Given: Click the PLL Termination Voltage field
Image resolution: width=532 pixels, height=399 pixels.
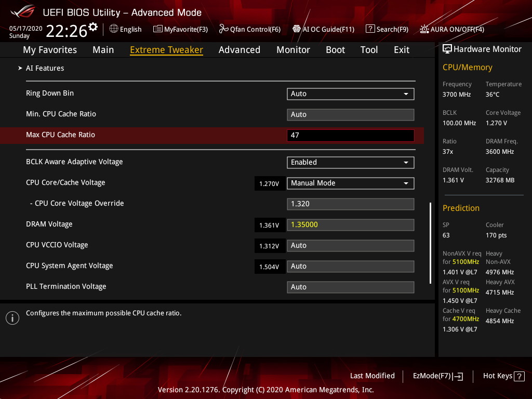Looking at the screenshot, I should click(x=351, y=287).
